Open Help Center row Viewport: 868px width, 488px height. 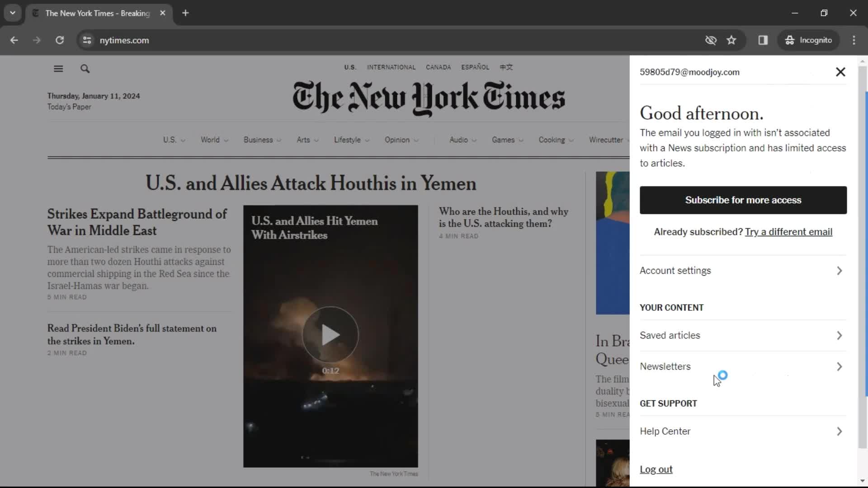[743, 432]
